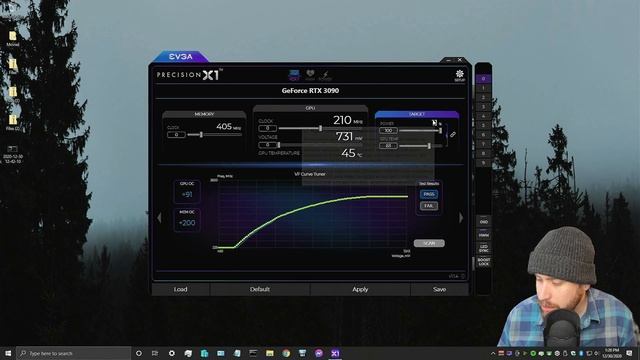Select profile slot 5
The width and height of the screenshot is (640, 360).
[x=483, y=125]
